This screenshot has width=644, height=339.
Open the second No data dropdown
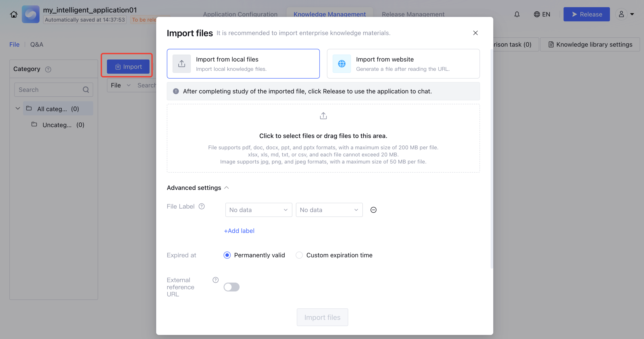329,210
